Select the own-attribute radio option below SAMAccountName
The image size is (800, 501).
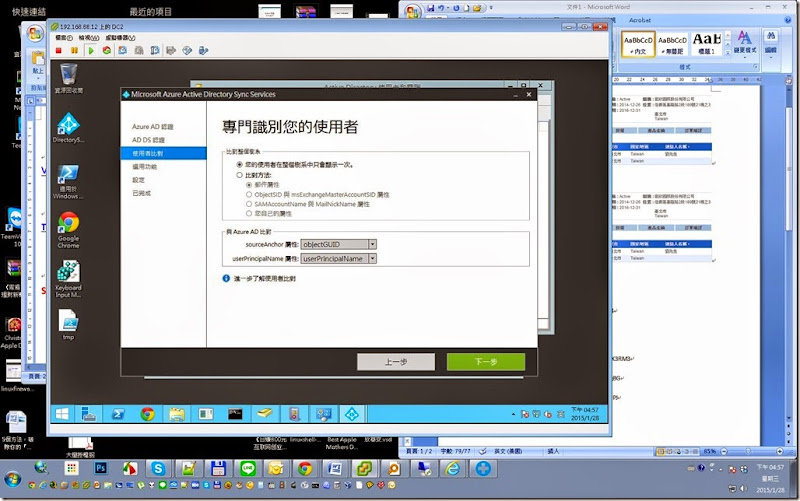pos(249,214)
